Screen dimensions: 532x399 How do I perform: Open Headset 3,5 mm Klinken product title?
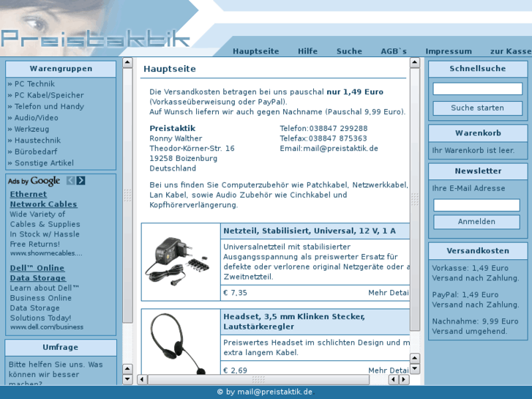click(294, 321)
